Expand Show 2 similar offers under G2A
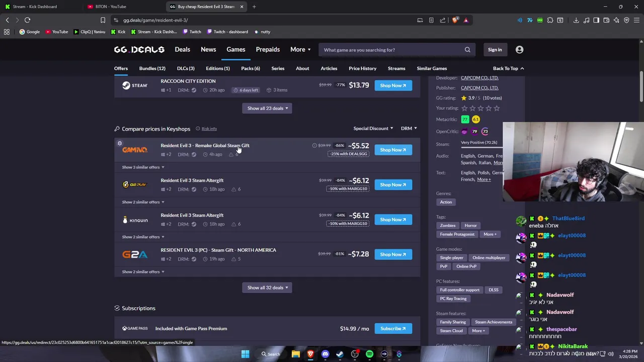The width and height of the screenshot is (644, 362). coord(143,271)
